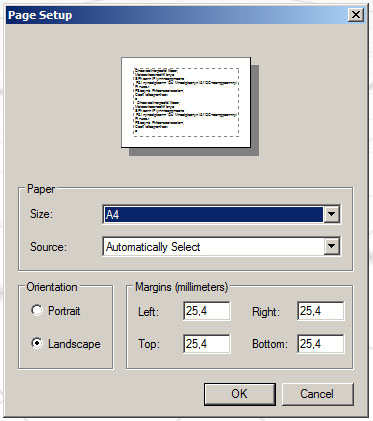373x421 pixels.
Task: Close the Page Setup dialog
Action: (356, 15)
